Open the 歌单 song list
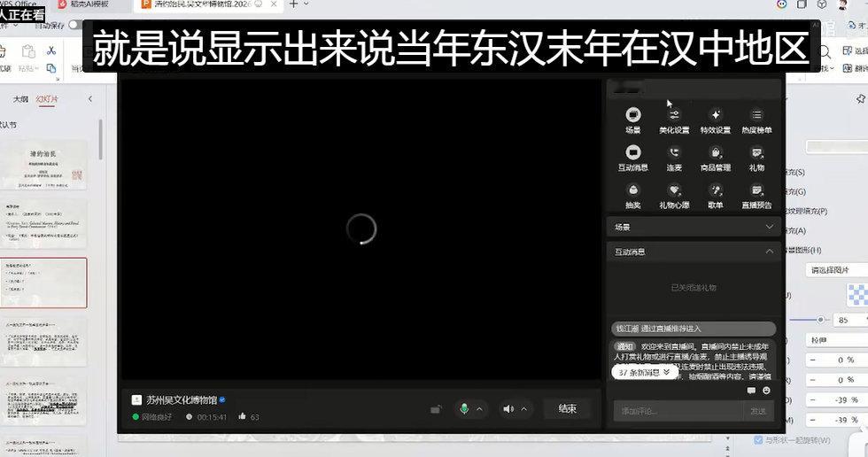This screenshot has height=457, width=868. tap(716, 196)
